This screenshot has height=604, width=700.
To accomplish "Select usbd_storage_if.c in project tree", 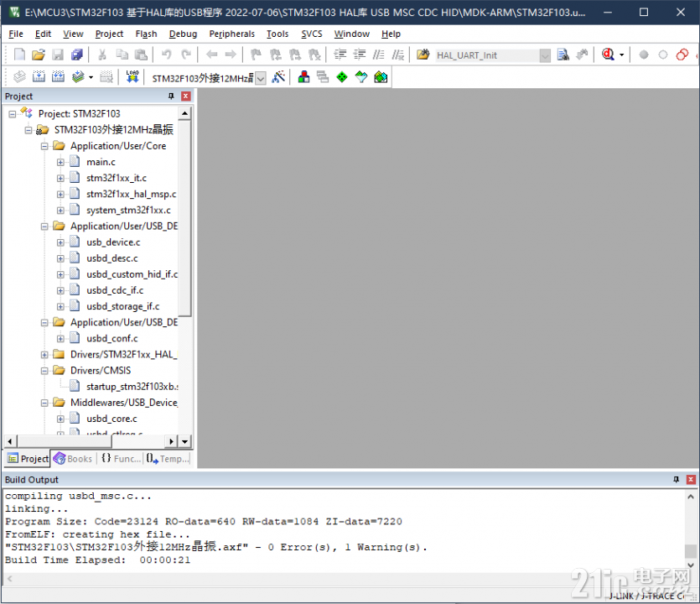I will tap(122, 307).
